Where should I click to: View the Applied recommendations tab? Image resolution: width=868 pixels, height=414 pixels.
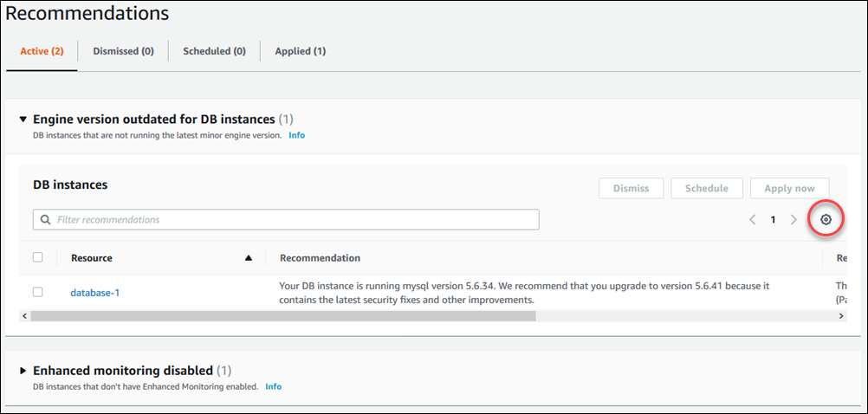coord(300,51)
